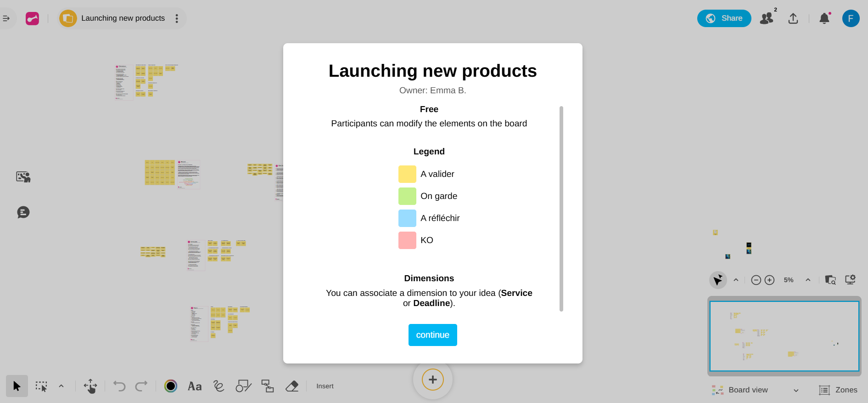
Task: Open the drawing color picker
Action: 171,386
